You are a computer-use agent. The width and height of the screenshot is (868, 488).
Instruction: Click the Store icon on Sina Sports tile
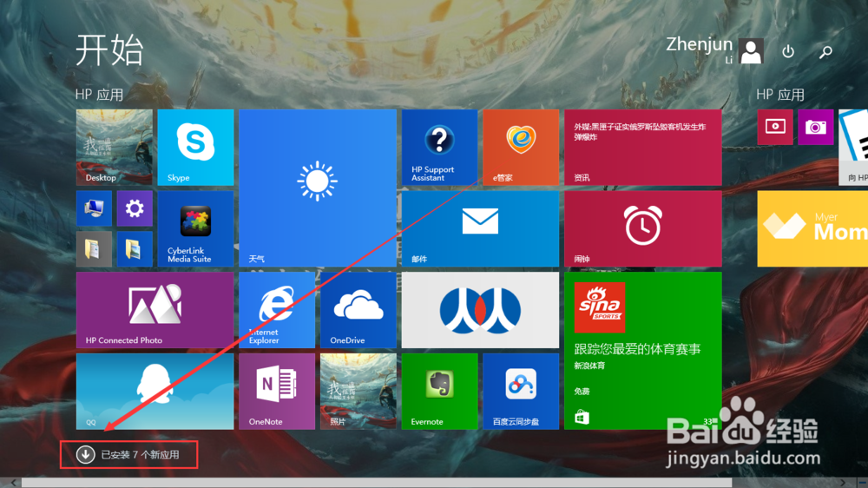tap(582, 417)
